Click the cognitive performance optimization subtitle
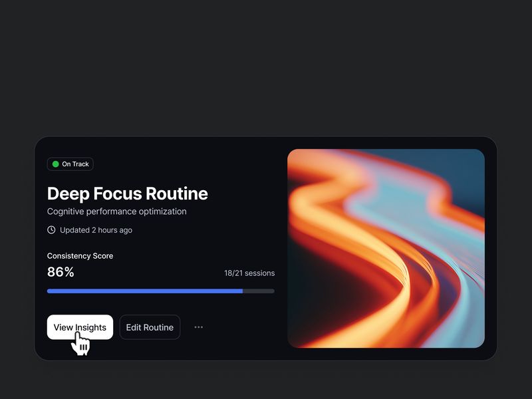 [116, 211]
